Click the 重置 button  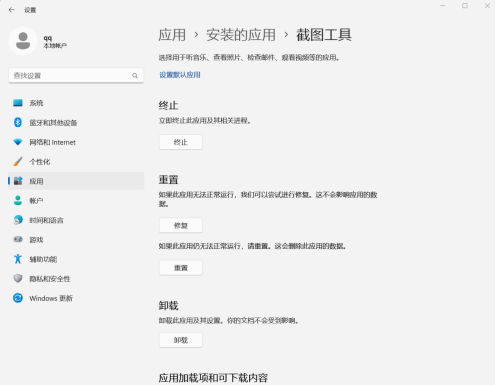tap(181, 268)
